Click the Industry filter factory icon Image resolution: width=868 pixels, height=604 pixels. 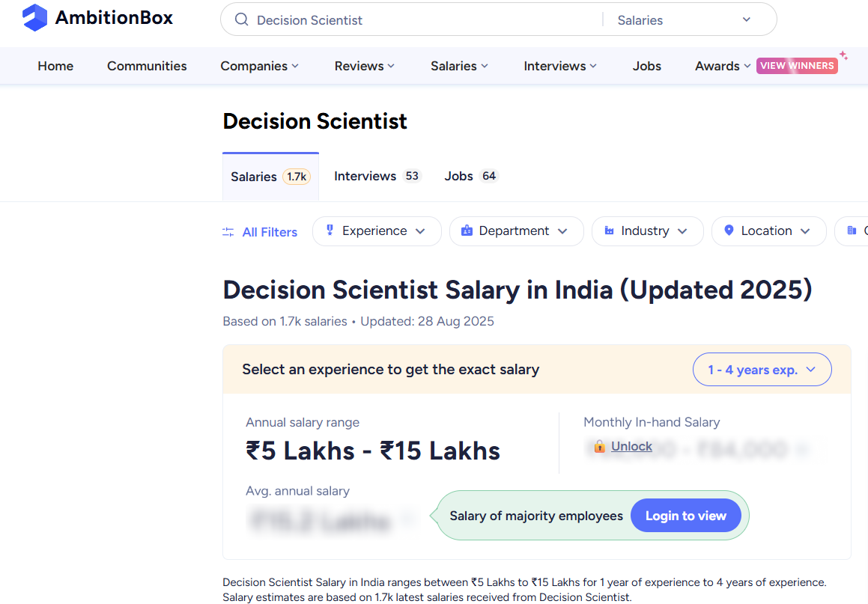(x=609, y=231)
